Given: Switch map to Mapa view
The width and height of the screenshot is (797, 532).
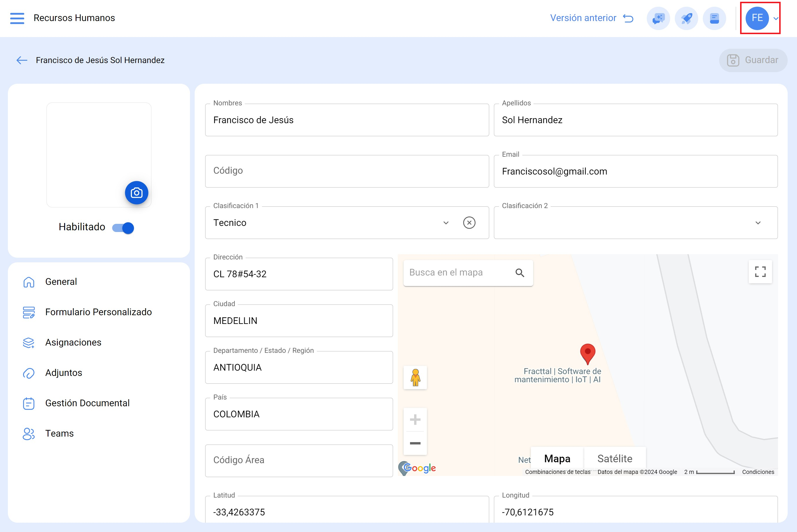Looking at the screenshot, I should click(557, 459).
